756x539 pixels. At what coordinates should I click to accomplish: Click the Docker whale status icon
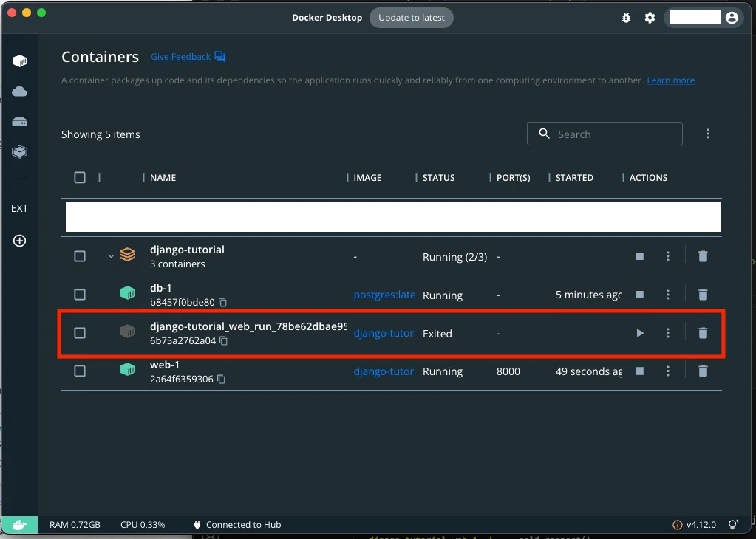[x=19, y=524]
